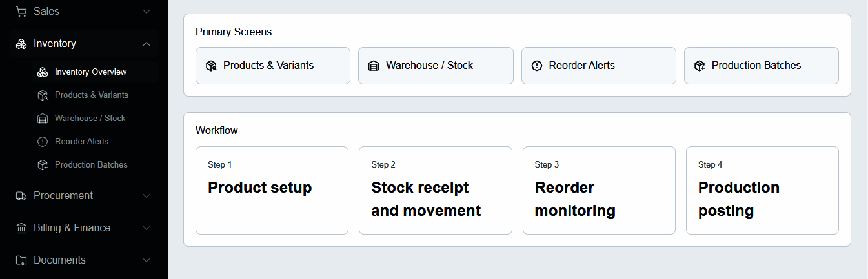The width and height of the screenshot is (868, 279).
Task: Open Production Batches from sidebar submenu
Action: tap(95, 165)
